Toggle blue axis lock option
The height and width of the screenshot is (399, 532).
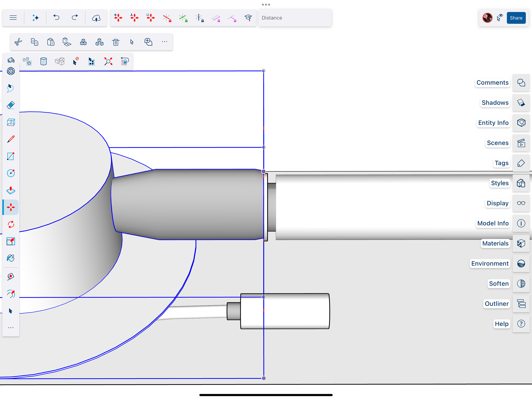[x=199, y=18]
